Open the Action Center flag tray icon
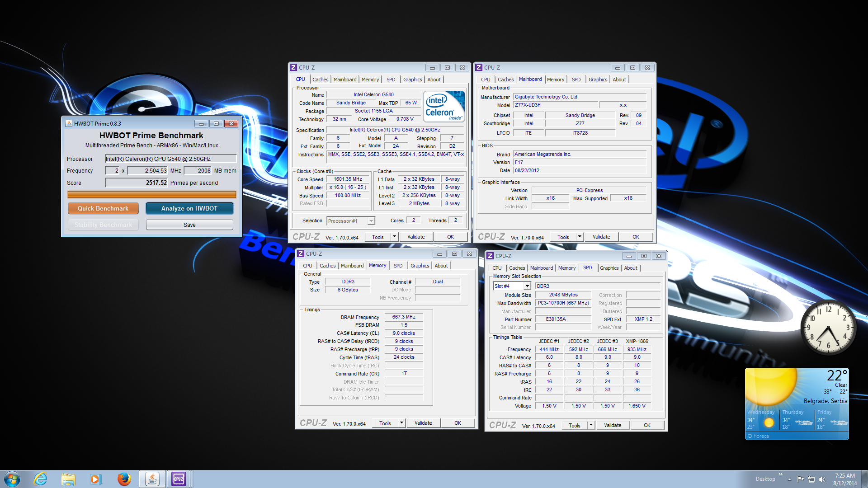 801,479
